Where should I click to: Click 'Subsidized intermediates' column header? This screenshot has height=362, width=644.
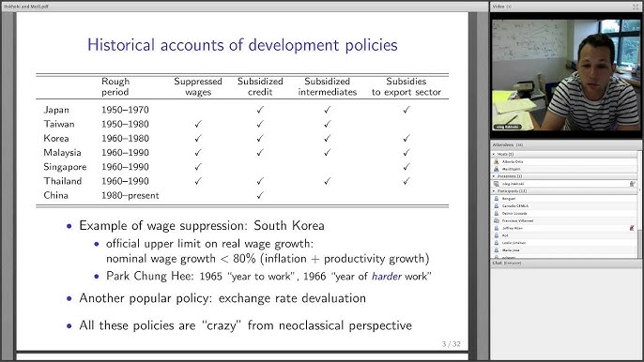(x=328, y=86)
